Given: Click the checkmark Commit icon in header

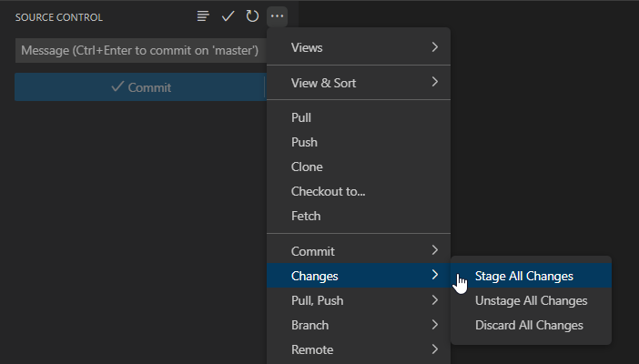Looking at the screenshot, I should pos(228,16).
